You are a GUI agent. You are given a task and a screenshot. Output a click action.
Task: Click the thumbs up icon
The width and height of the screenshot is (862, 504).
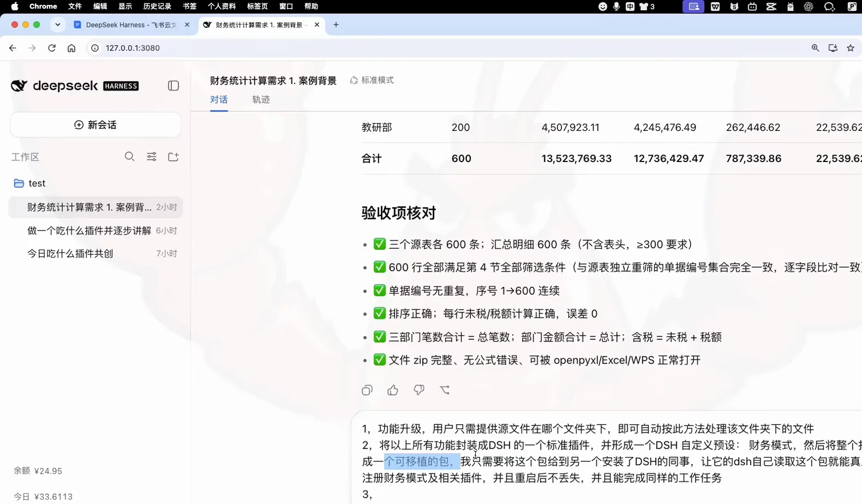click(393, 390)
